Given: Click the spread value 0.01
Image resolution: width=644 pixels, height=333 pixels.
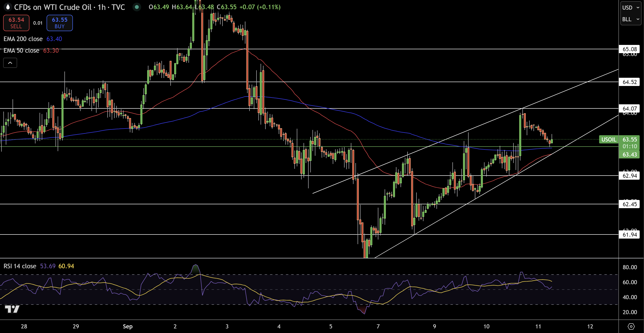Looking at the screenshot, I should pyautogui.click(x=38, y=23).
